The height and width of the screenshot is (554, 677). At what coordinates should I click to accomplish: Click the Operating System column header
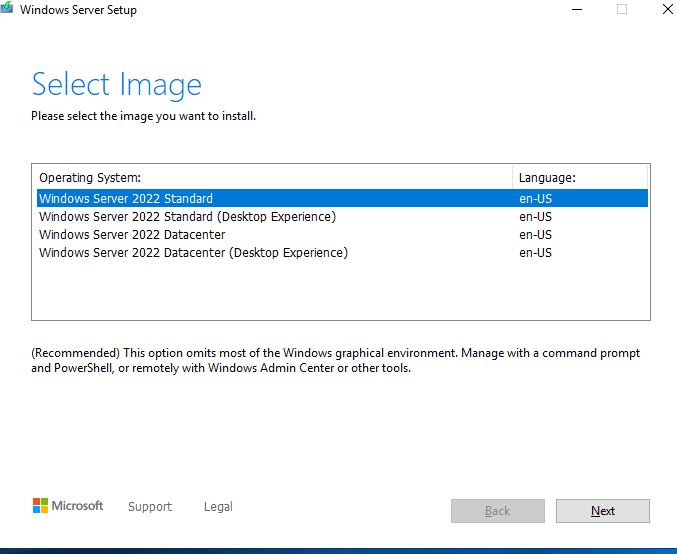[90, 178]
